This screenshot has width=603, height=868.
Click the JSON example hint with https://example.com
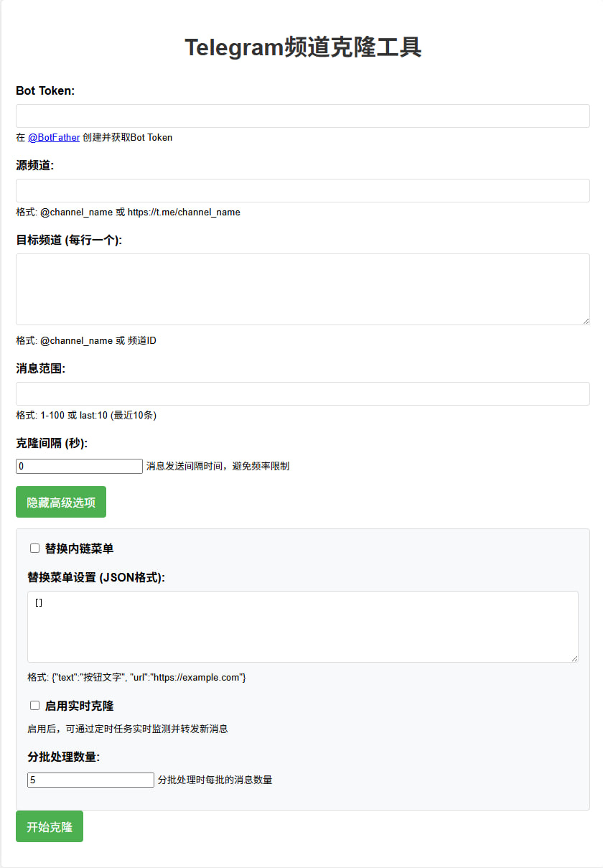click(x=136, y=677)
